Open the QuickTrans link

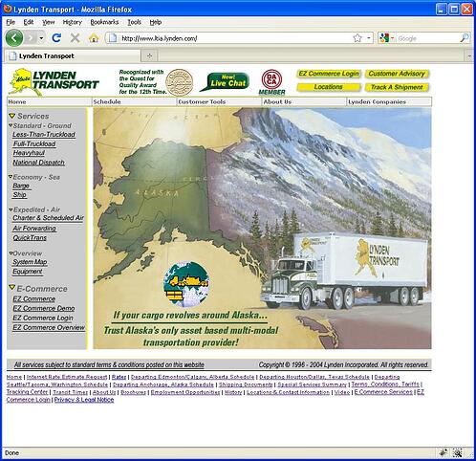[x=30, y=238]
